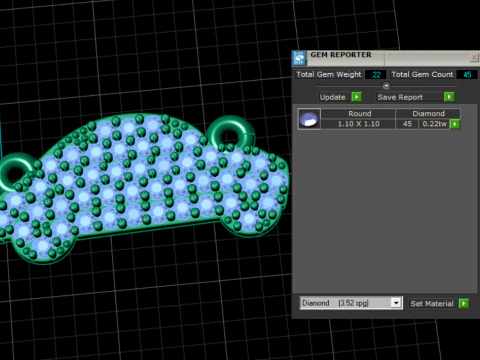The width and height of the screenshot is (480, 360).
Task: Click the Total Gem Count label
Action: (x=422, y=74)
